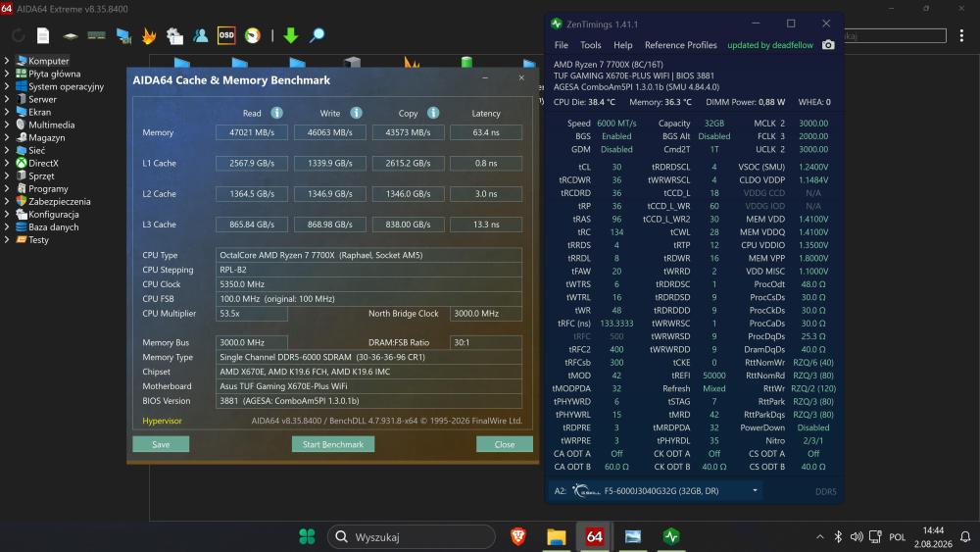Click the Start Benchmark button
The image size is (980, 552).
click(333, 444)
